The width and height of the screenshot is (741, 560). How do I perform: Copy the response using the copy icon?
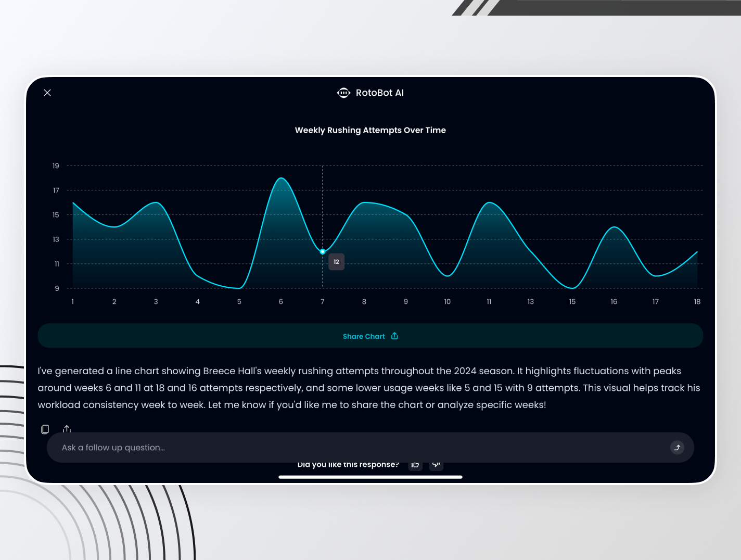[x=45, y=429]
